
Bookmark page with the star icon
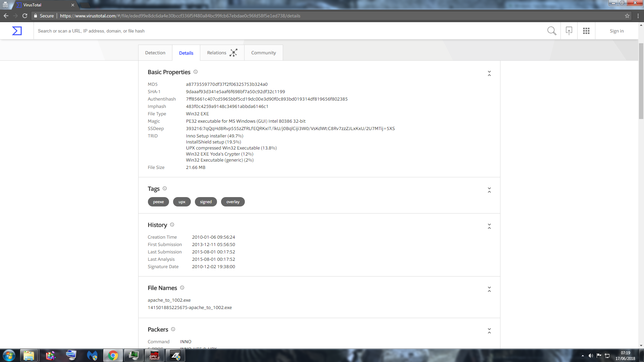click(x=627, y=16)
